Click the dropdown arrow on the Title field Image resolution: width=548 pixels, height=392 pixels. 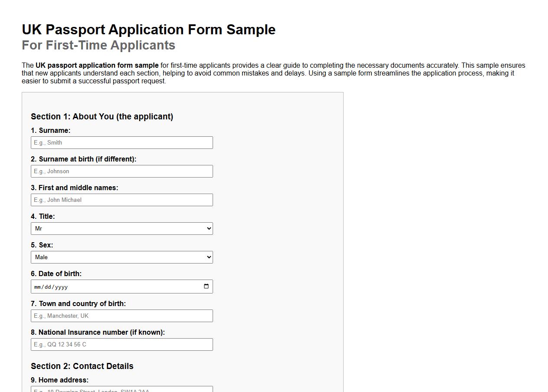click(x=208, y=228)
